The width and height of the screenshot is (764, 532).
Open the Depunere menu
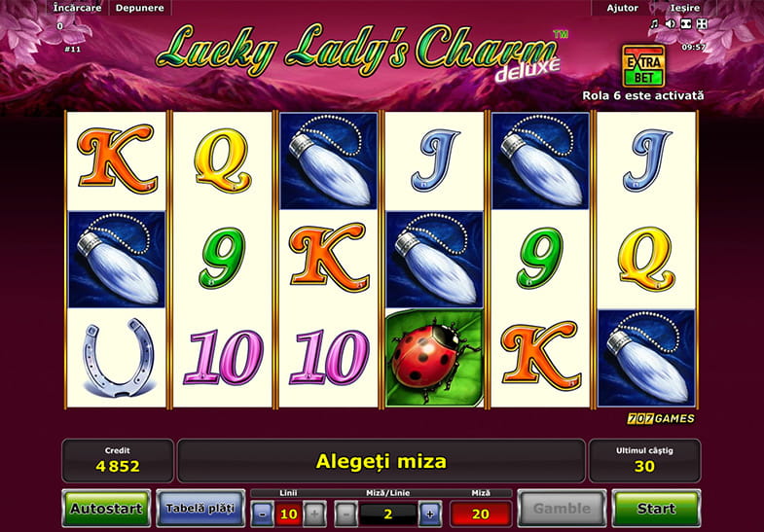[140, 8]
